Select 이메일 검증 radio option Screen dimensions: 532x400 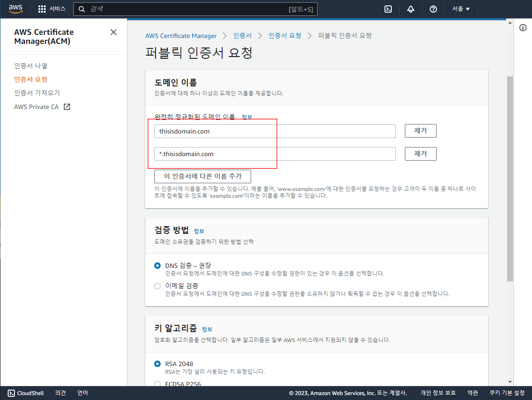(157, 286)
